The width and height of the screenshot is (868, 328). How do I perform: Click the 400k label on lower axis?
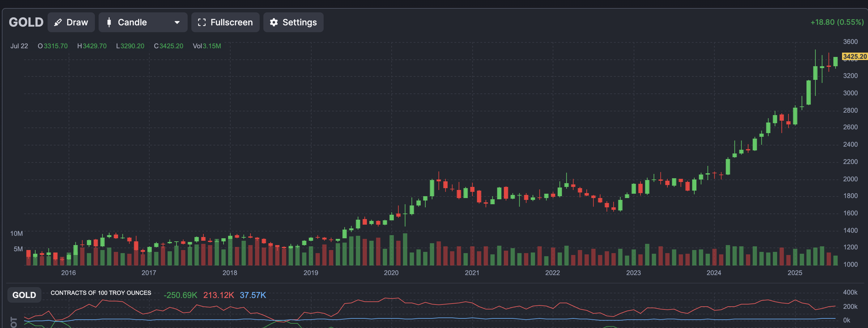point(850,292)
